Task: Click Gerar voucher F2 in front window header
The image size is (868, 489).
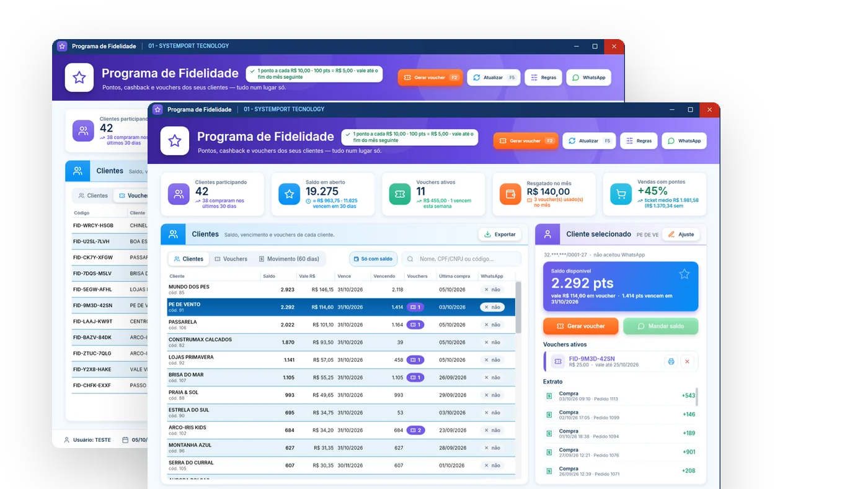Action: point(526,141)
